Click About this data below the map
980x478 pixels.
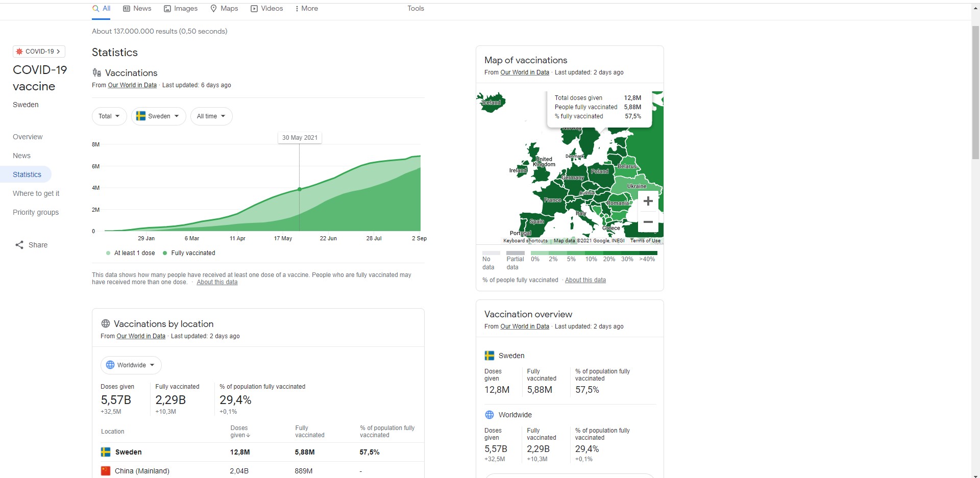(585, 280)
